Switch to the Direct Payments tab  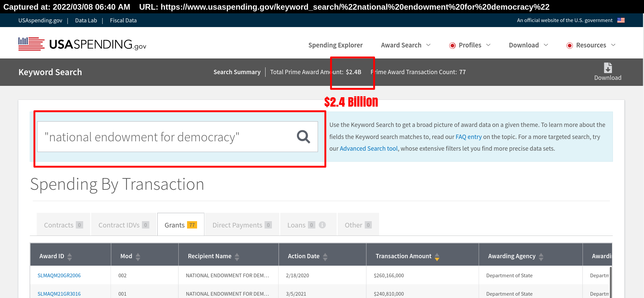242,225
